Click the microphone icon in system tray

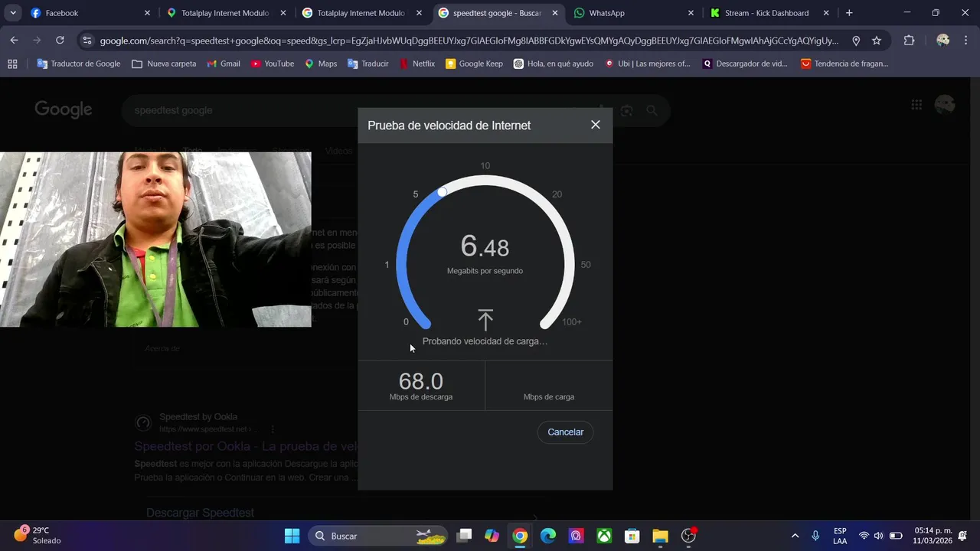[x=815, y=536]
